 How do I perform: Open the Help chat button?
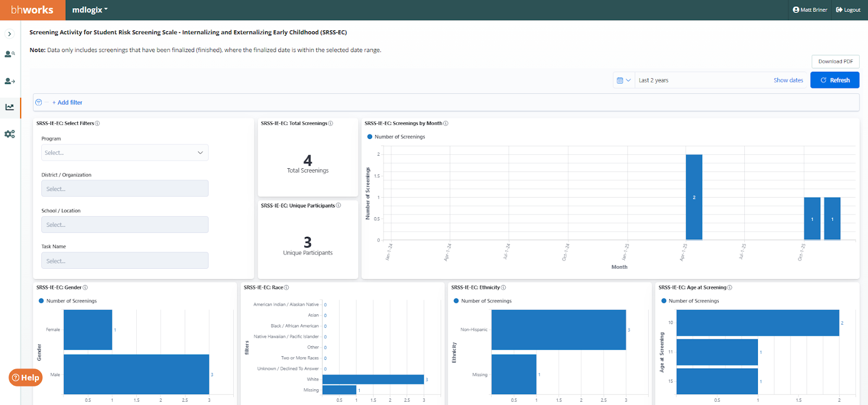point(25,377)
